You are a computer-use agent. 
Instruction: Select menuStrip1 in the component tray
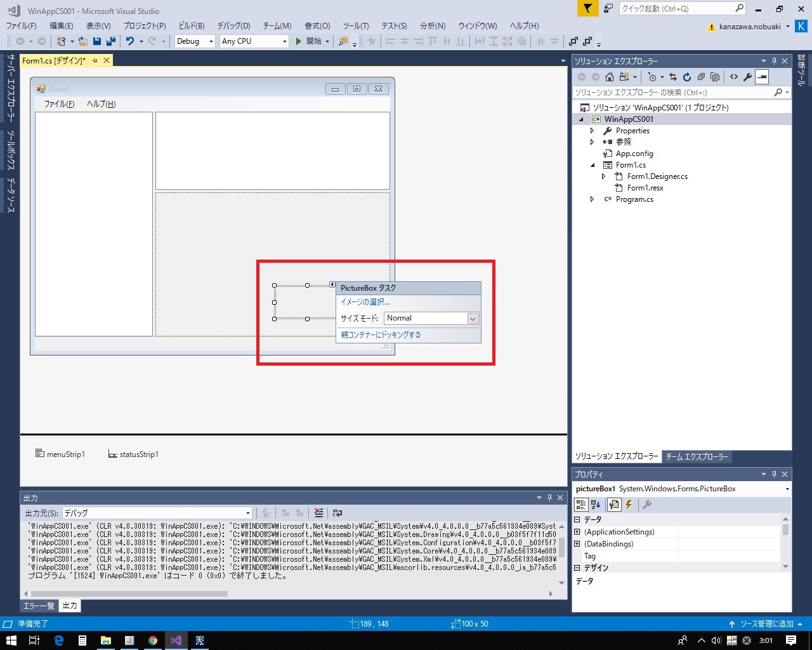(x=60, y=454)
